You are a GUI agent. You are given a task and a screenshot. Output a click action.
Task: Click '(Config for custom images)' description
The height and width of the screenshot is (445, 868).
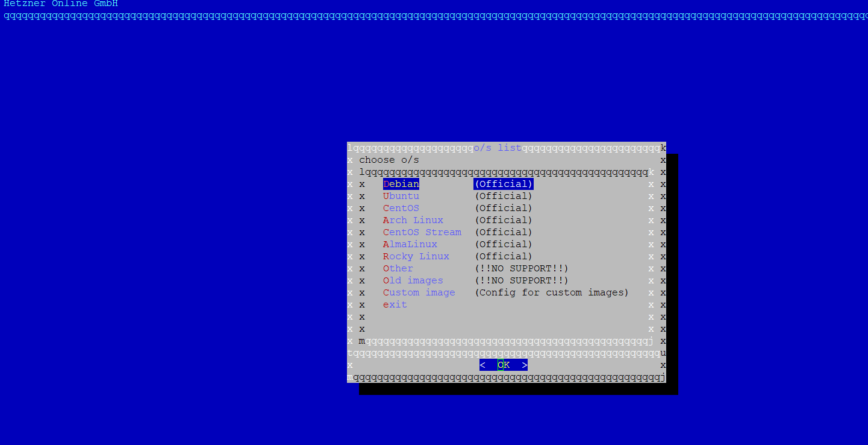click(552, 292)
